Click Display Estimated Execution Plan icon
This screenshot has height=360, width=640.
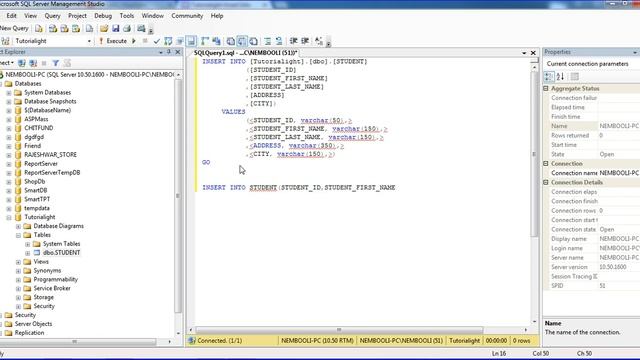coord(168,41)
